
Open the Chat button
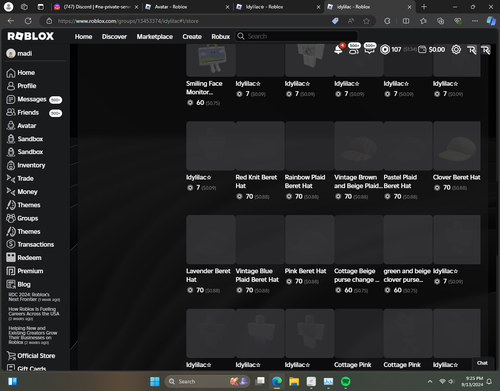pyautogui.click(x=482, y=363)
